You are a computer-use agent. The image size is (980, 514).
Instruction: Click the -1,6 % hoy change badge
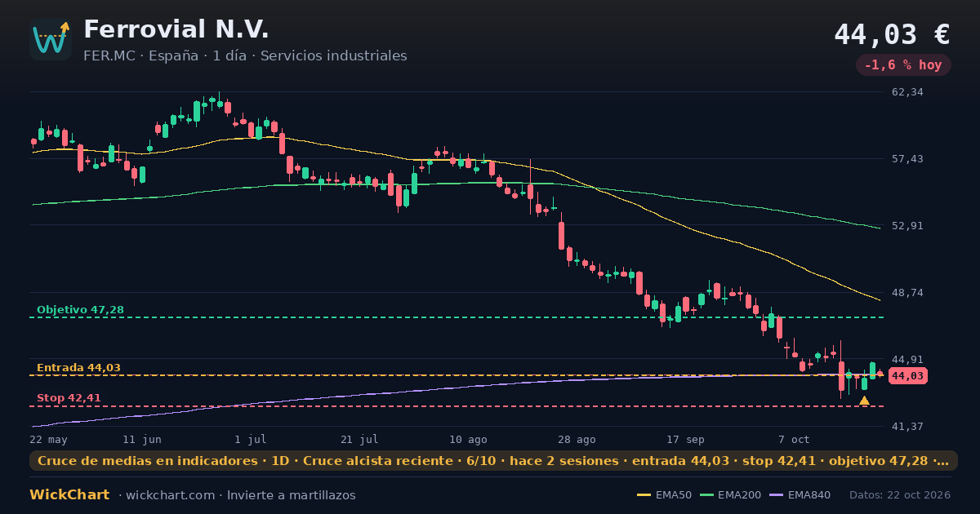[x=903, y=65]
